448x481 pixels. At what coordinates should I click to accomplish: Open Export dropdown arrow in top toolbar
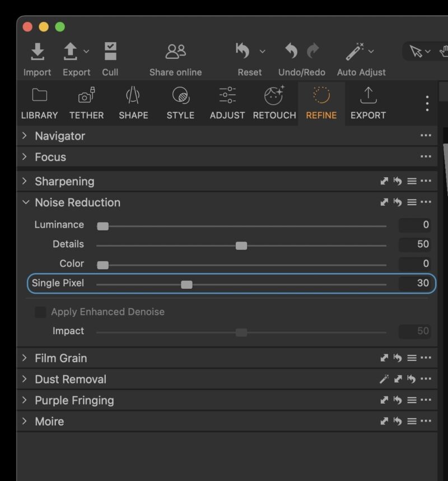click(86, 52)
